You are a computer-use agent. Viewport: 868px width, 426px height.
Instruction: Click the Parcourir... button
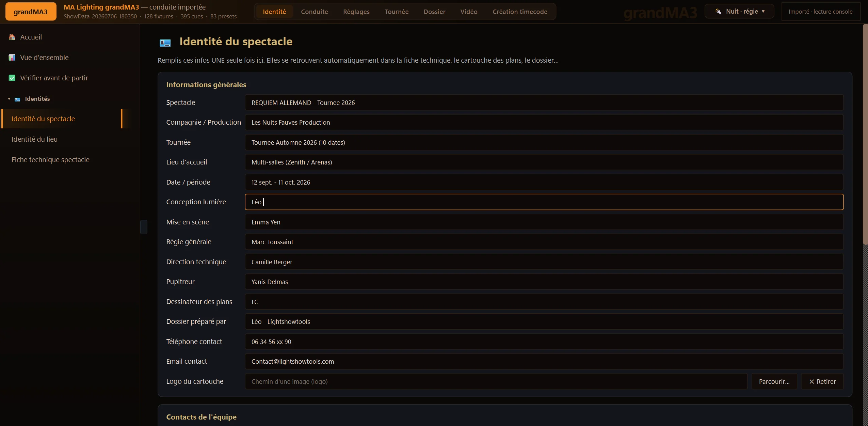[x=774, y=381]
